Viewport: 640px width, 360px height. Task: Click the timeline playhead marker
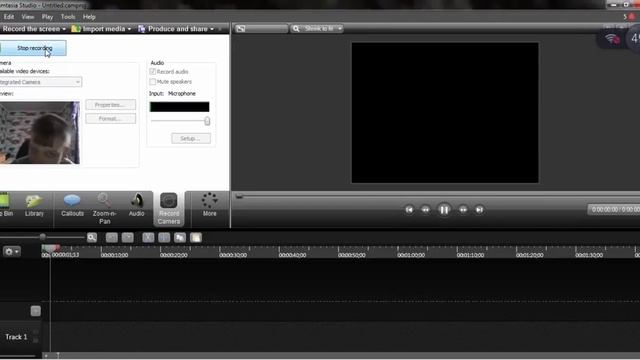click(x=51, y=248)
